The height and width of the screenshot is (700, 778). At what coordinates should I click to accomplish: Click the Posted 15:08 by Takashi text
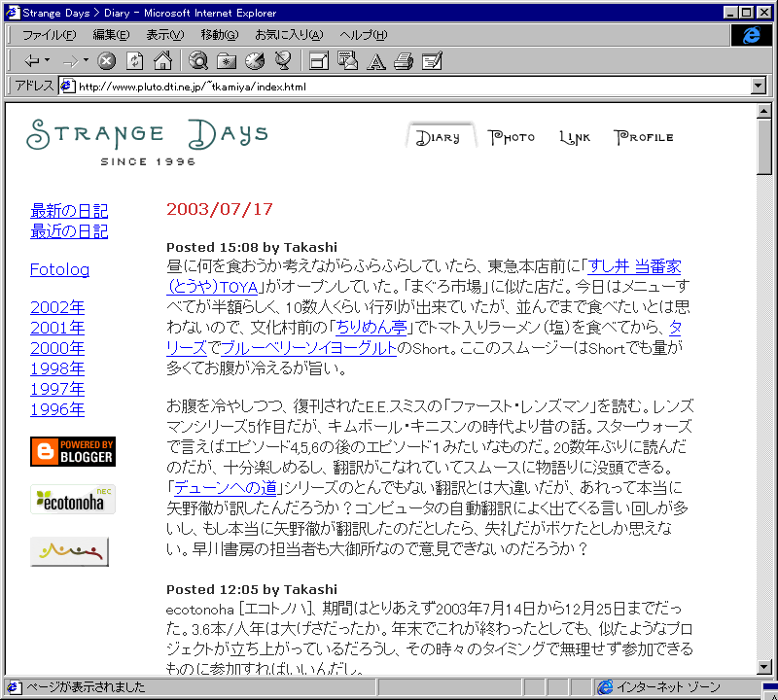click(252, 247)
